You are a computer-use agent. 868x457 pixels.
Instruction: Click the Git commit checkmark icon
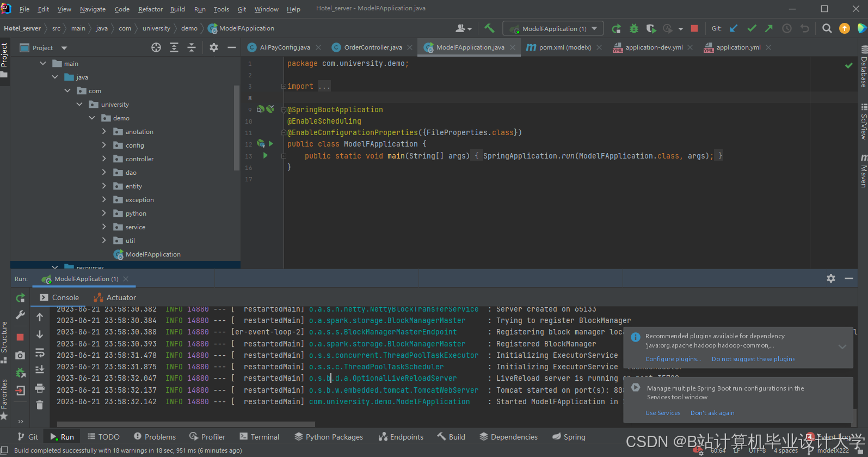752,28
